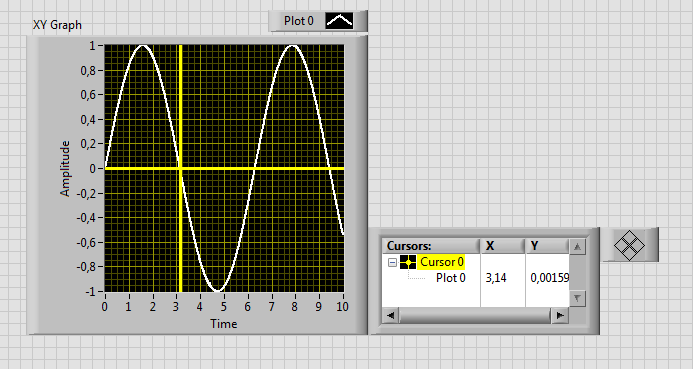
Task: Select the Cursor 0 entry
Action: coord(442,262)
